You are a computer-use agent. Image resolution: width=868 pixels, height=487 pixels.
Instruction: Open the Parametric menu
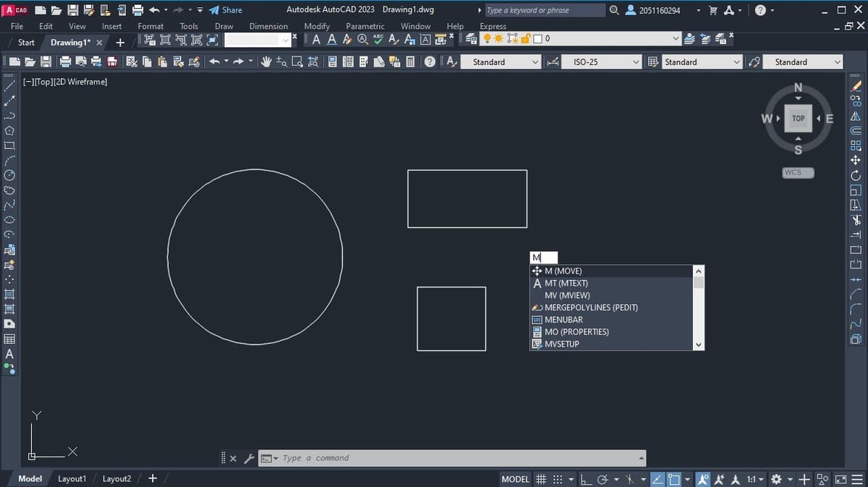pos(365,26)
